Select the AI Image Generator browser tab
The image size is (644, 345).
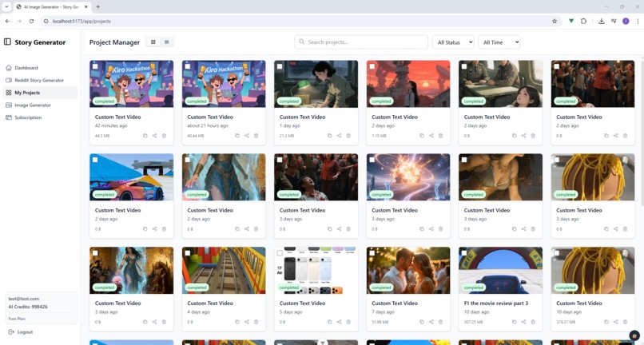(x=51, y=6)
